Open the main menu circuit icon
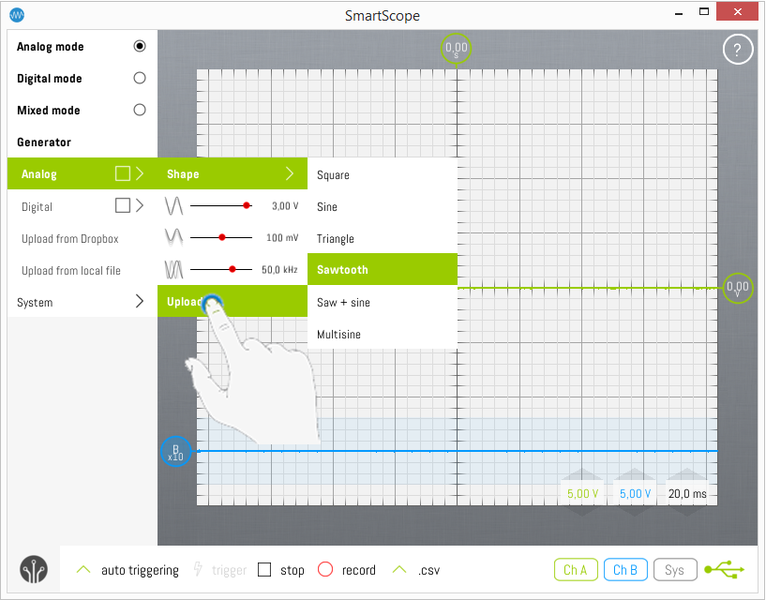The width and height of the screenshot is (766, 600). 33,570
